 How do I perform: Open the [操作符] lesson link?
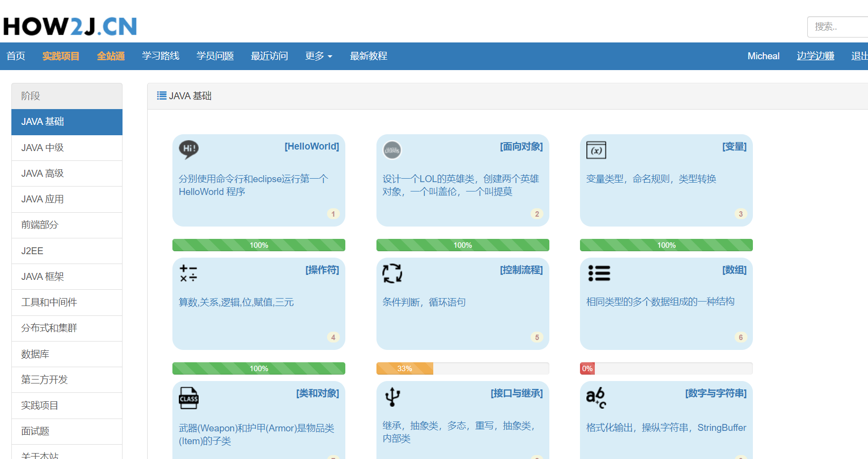(322, 270)
